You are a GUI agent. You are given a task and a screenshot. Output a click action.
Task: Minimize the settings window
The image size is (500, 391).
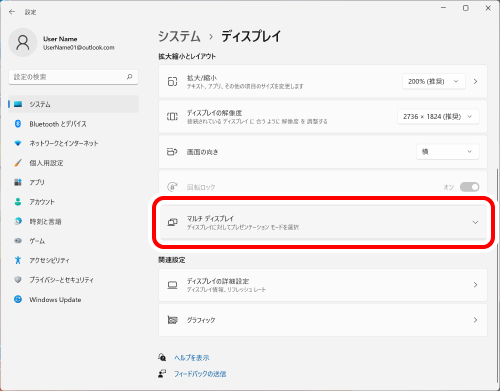pos(443,8)
